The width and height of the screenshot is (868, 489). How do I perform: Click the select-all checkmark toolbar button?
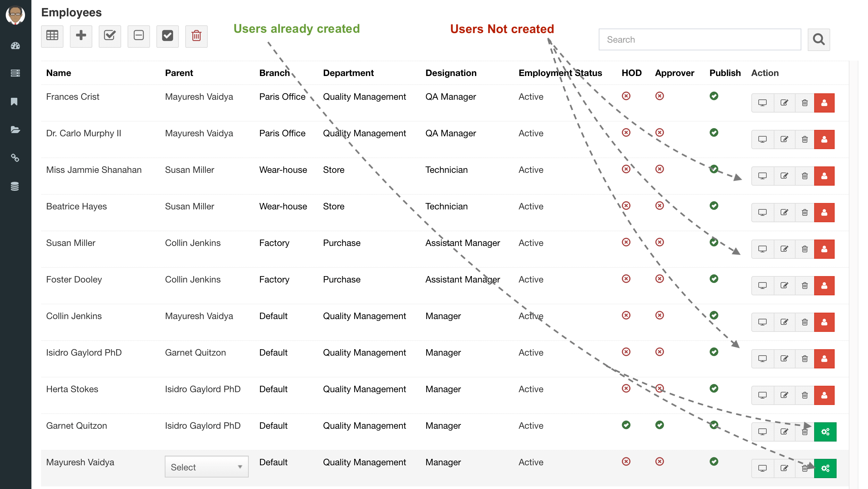click(167, 36)
